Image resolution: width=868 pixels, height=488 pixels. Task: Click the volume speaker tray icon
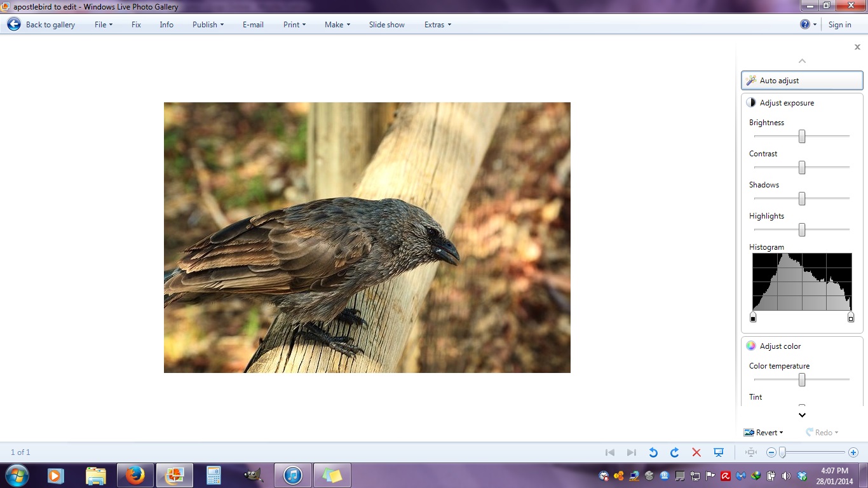click(787, 476)
